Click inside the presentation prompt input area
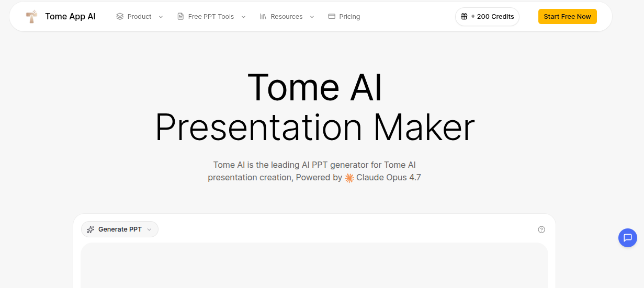This screenshot has height=288, width=644. (314, 266)
